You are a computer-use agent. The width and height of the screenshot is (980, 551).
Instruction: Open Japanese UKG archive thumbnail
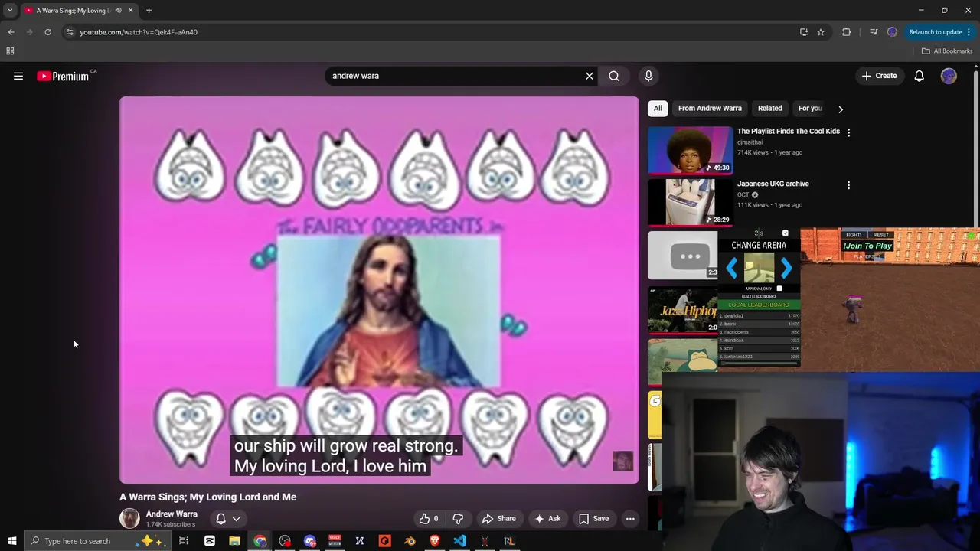(x=690, y=202)
